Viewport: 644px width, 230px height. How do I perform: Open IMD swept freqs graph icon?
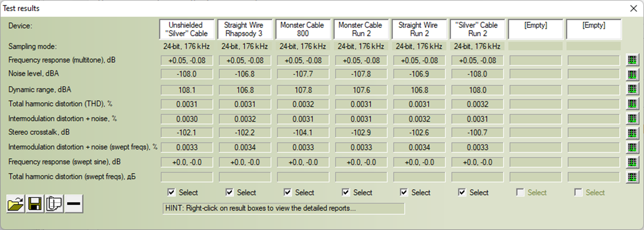click(x=632, y=148)
